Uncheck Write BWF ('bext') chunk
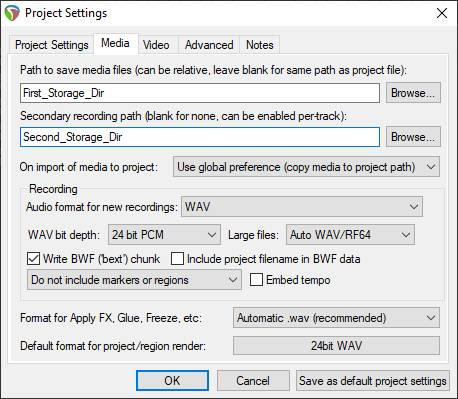The height and width of the screenshot is (399, 458). pos(33,259)
